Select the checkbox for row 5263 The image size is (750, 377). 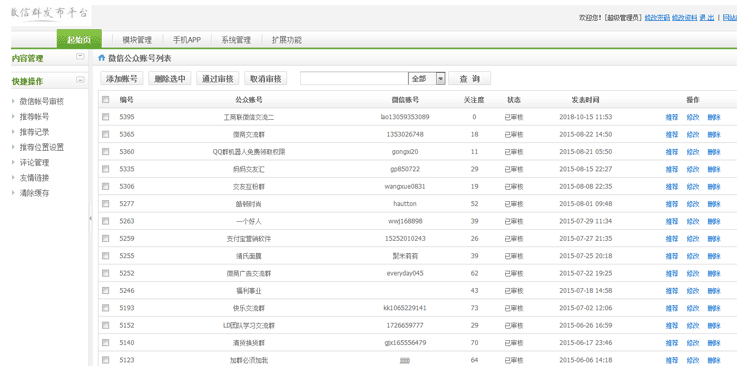click(x=106, y=221)
